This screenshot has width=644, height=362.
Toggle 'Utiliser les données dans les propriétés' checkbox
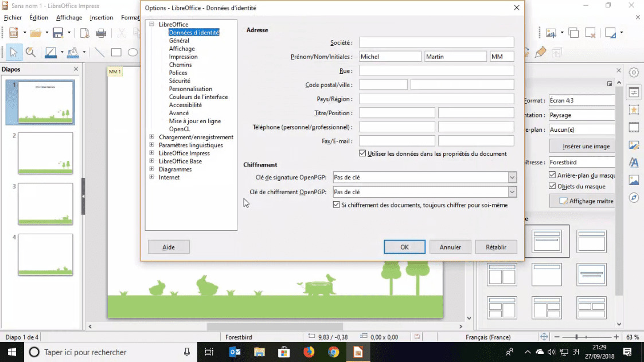click(362, 154)
